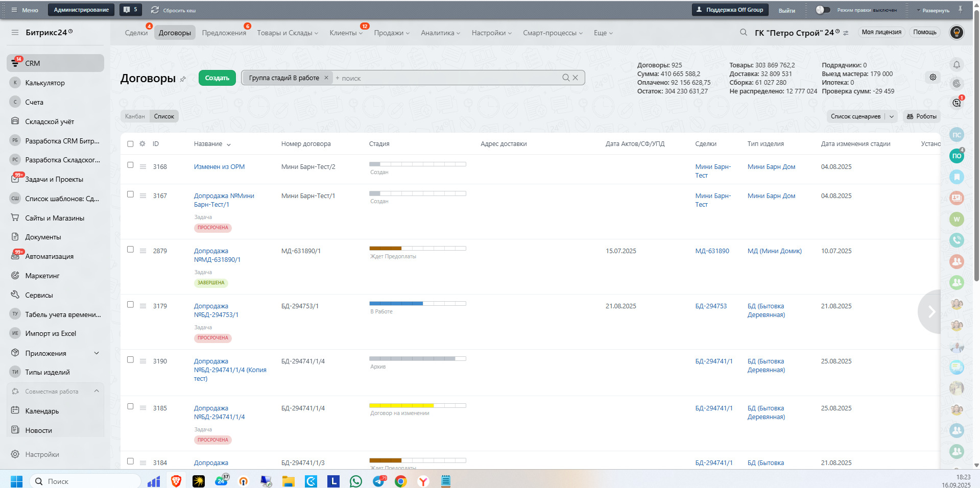
Task: Open table settings gear icon in header
Action: click(x=142, y=144)
